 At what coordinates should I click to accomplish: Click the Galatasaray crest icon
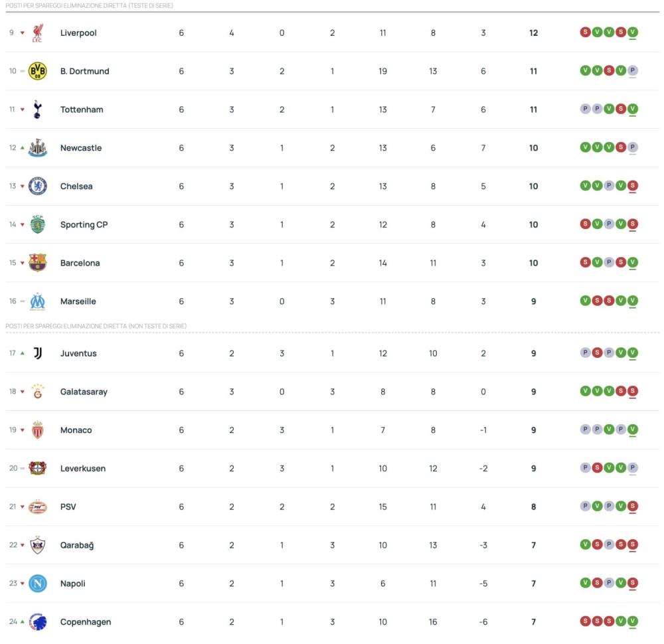38,392
